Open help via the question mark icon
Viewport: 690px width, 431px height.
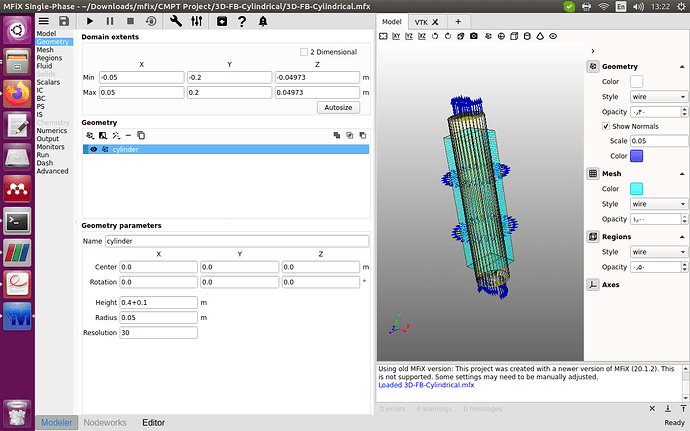click(x=242, y=21)
